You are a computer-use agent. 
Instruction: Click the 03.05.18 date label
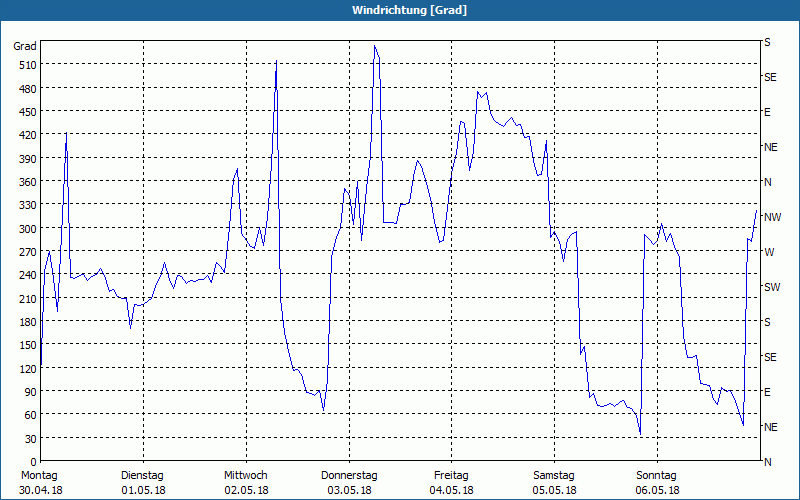[349, 490]
